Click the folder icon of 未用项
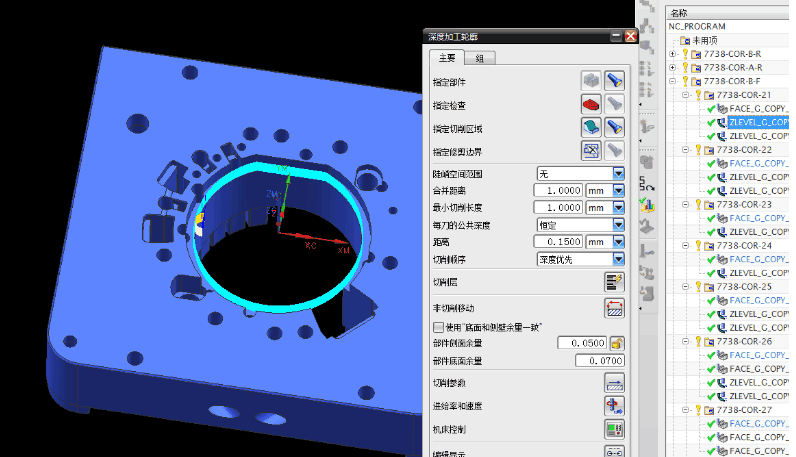The height and width of the screenshot is (457, 796). (x=685, y=40)
